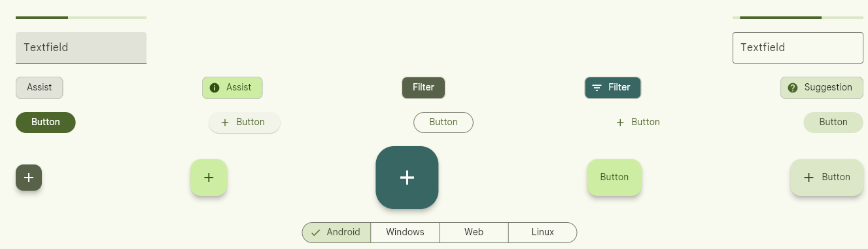Image resolution: width=868 pixels, height=249 pixels.
Task: Click the question mark icon on the Suggestion chip
Action: click(x=793, y=88)
